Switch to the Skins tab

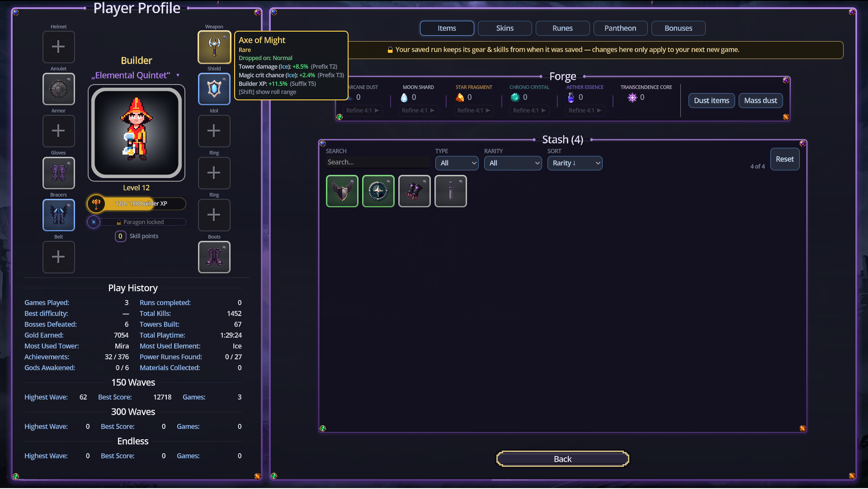pyautogui.click(x=505, y=28)
